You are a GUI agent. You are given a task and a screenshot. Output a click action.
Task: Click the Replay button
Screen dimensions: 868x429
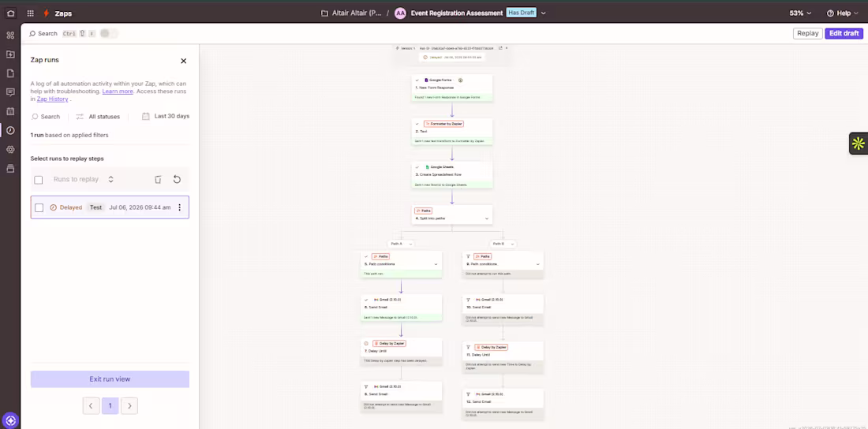pyautogui.click(x=807, y=33)
